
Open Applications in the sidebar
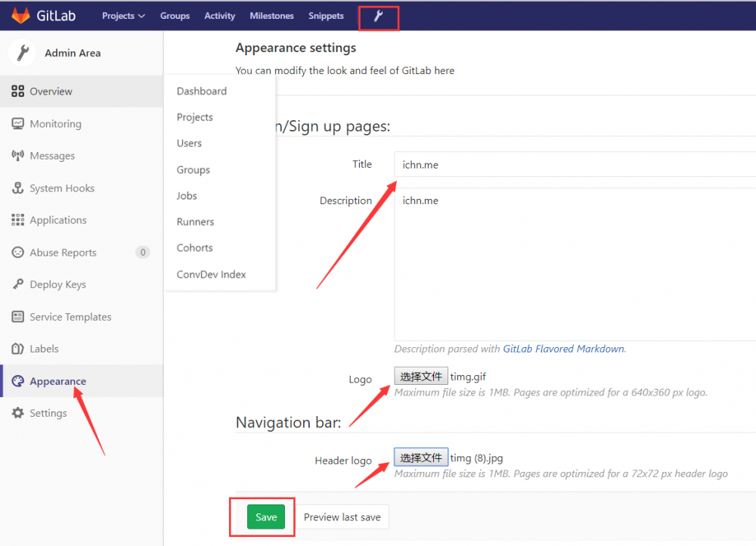pos(82,220)
